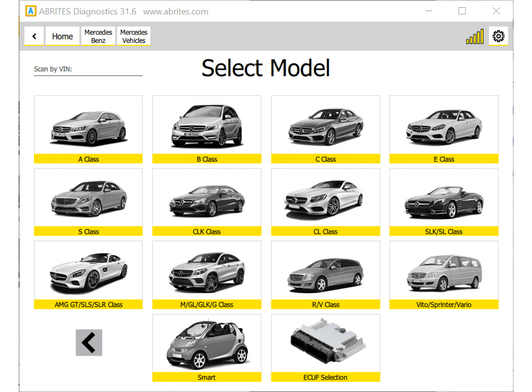Click the signal strength bars icon

475,37
